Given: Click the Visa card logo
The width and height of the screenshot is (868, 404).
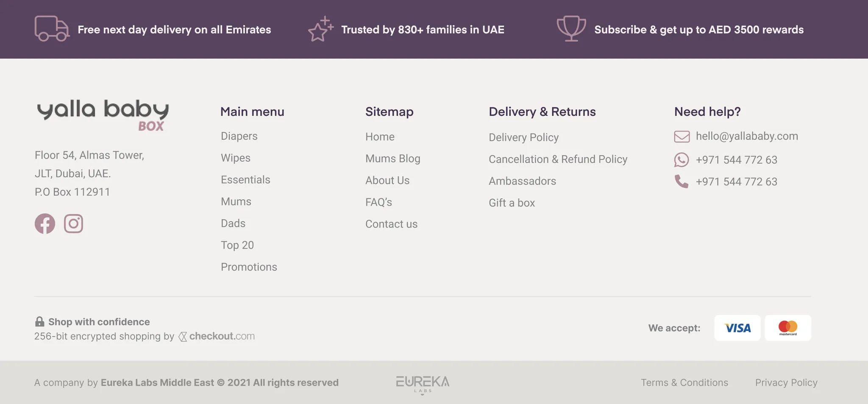Looking at the screenshot, I should pos(737,328).
